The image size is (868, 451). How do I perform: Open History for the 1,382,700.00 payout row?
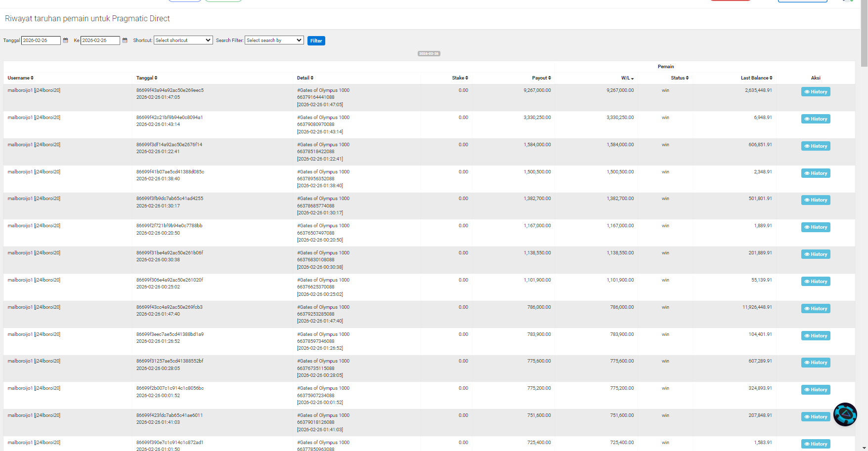point(816,200)
